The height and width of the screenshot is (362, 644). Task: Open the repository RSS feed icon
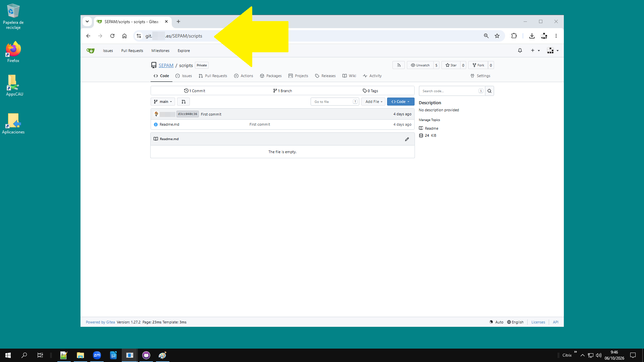tap(398, 65)
